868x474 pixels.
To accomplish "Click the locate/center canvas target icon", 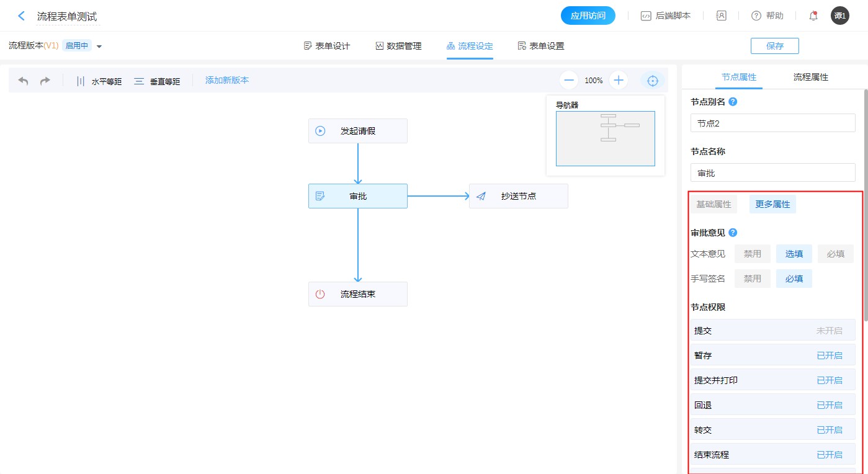I will 652,81.
